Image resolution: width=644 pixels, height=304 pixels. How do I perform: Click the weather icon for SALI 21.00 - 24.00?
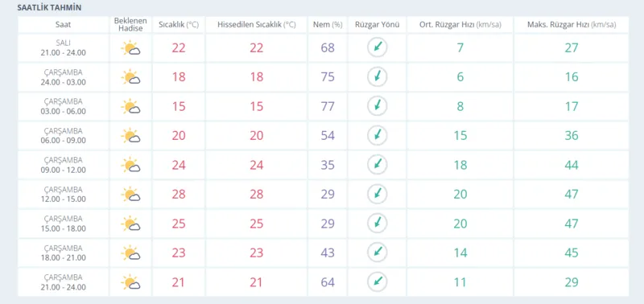click(130, 48)
